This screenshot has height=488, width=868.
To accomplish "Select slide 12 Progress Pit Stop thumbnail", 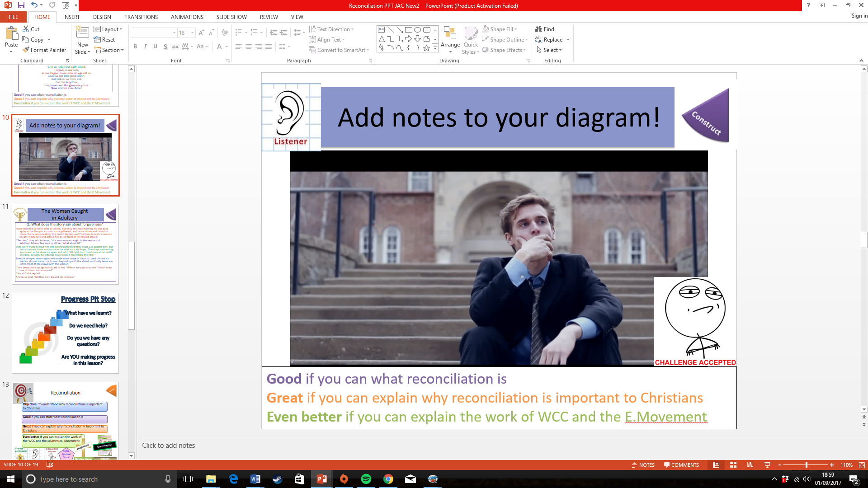I will (66, 333).
